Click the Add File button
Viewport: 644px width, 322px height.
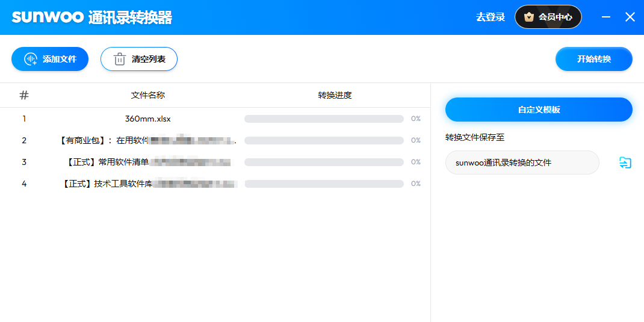(50, 59)
